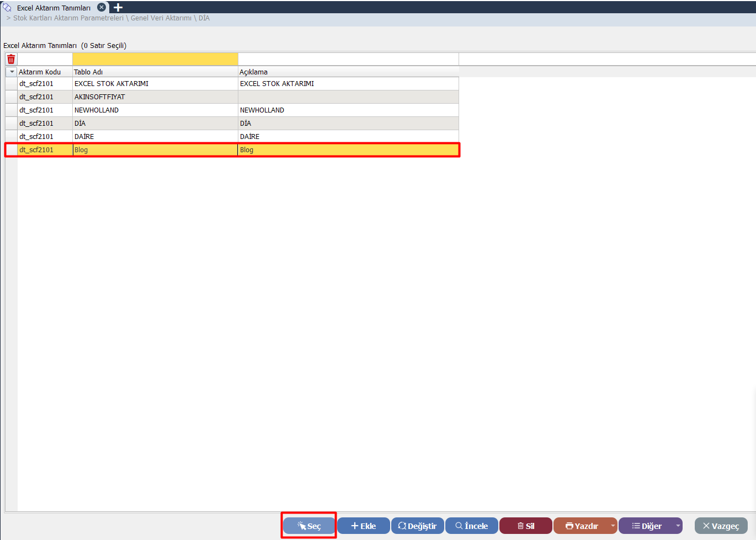756x540 pixels.
Task: Expand the Diğer dropdown arrow
Action: pyautogui.click(x=678, y=526)
